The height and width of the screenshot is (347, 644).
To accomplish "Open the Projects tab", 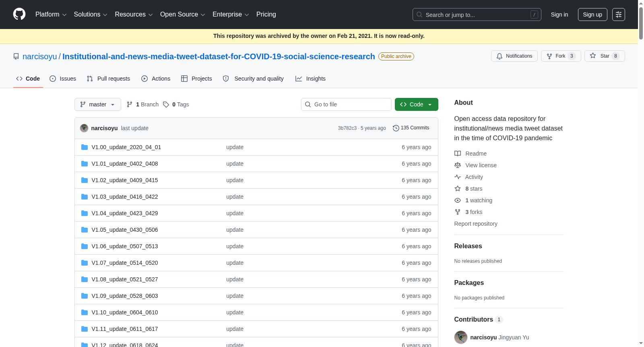I will 196,79.
